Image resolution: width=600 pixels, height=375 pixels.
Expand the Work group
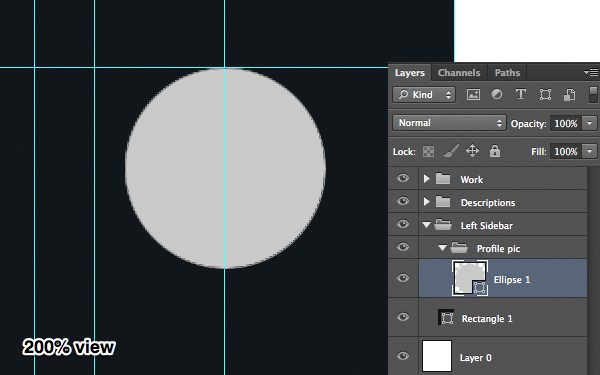(427, 179)
